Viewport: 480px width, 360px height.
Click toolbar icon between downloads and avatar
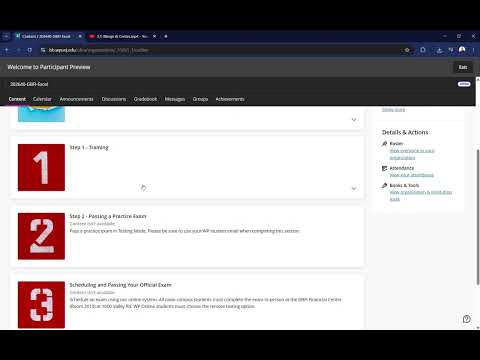(x=451, y=50)
